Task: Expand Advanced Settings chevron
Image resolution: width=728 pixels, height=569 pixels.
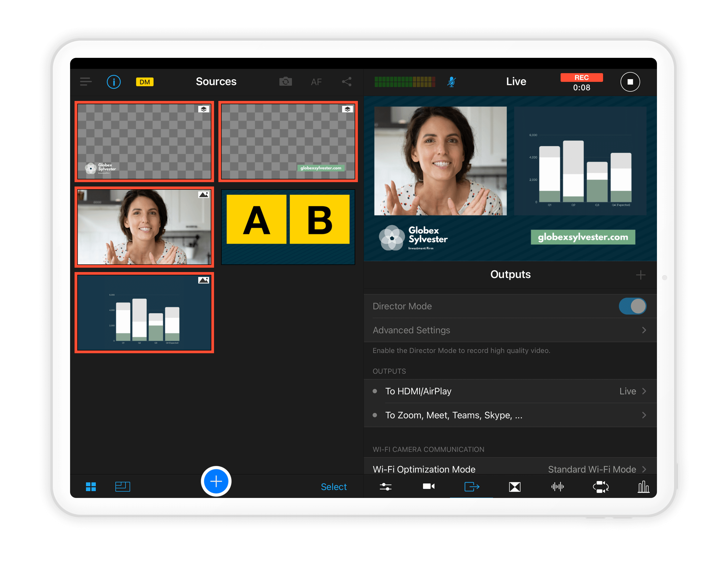Action: (x=644, y=330)
